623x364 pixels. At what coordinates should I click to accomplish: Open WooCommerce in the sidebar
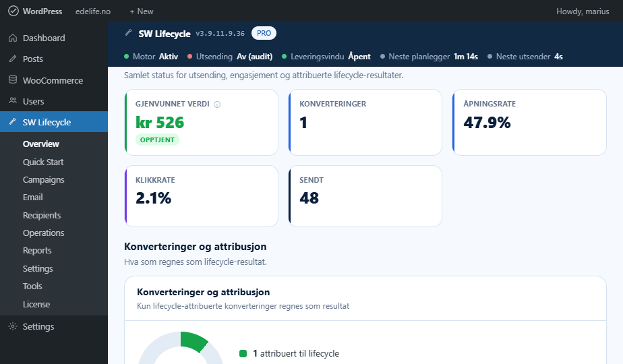(54, 80)
